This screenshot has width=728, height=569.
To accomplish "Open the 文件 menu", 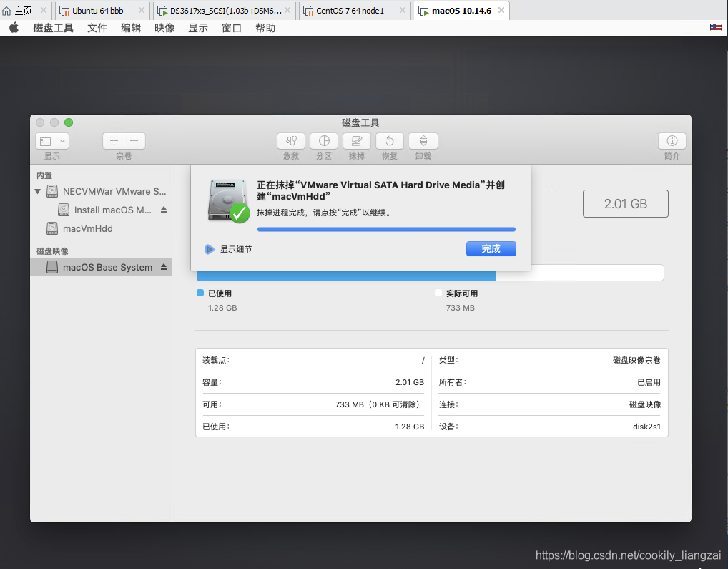I will tap(97, 28).
